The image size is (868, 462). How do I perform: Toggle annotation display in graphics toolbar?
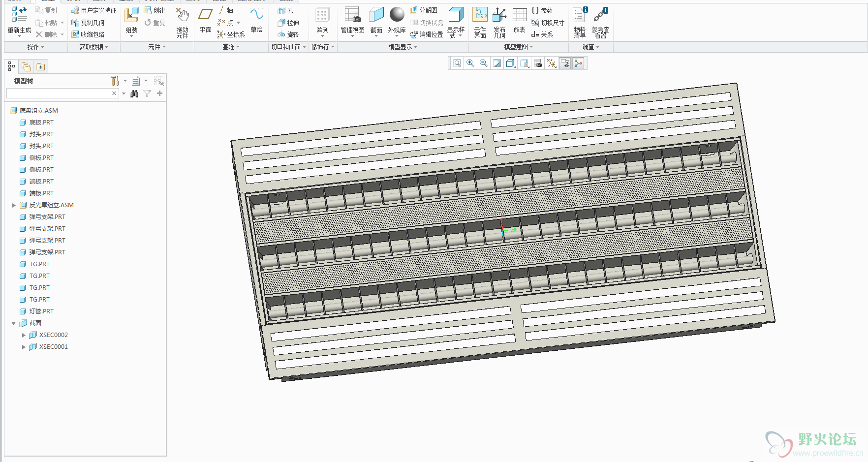click(x=565, y=63)
